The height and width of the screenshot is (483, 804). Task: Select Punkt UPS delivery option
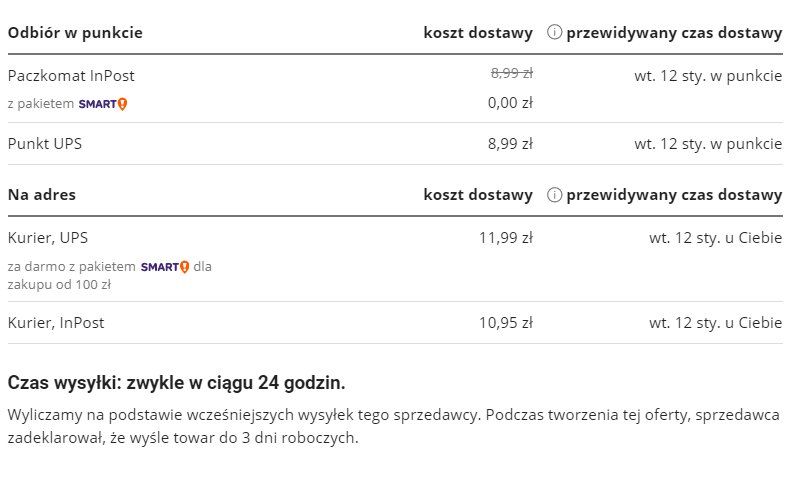point(45,144)
